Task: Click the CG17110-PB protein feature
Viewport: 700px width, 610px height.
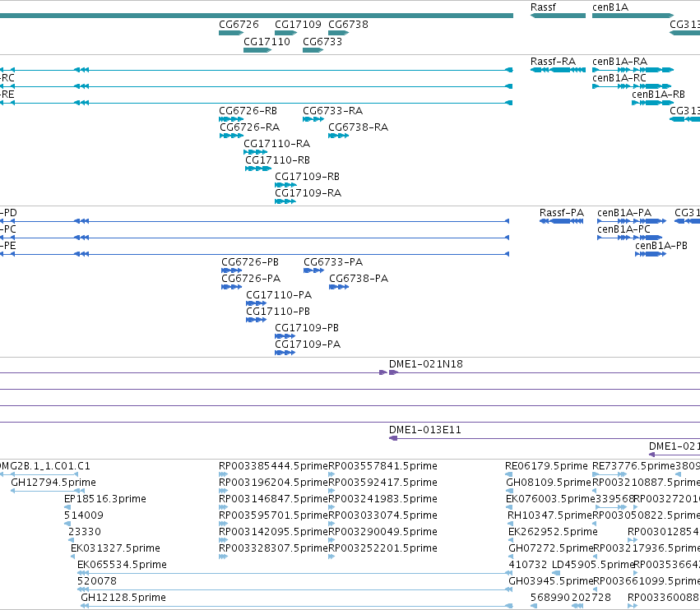Action: [257, 320]
